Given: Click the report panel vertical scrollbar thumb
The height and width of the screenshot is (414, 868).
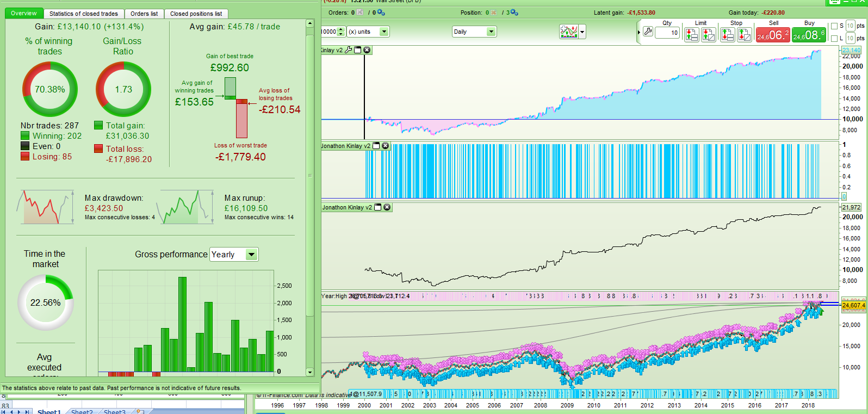Looking at the screenshot, I should click(x=310, y=175).
